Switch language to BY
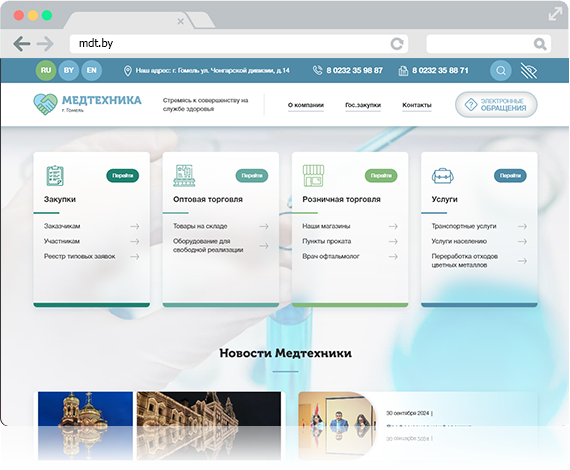Viewport: 570px width, 470px height. pos(69,70)
